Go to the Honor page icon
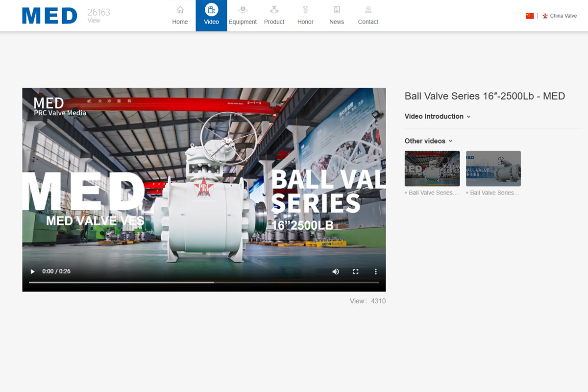This screenshot has width=588, height=392. pos(305,10)
